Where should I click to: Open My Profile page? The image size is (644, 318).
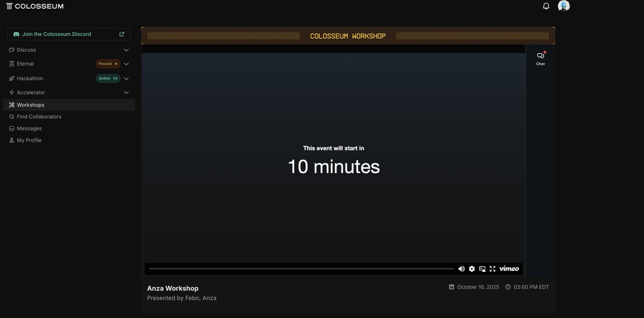coord(29,140)
